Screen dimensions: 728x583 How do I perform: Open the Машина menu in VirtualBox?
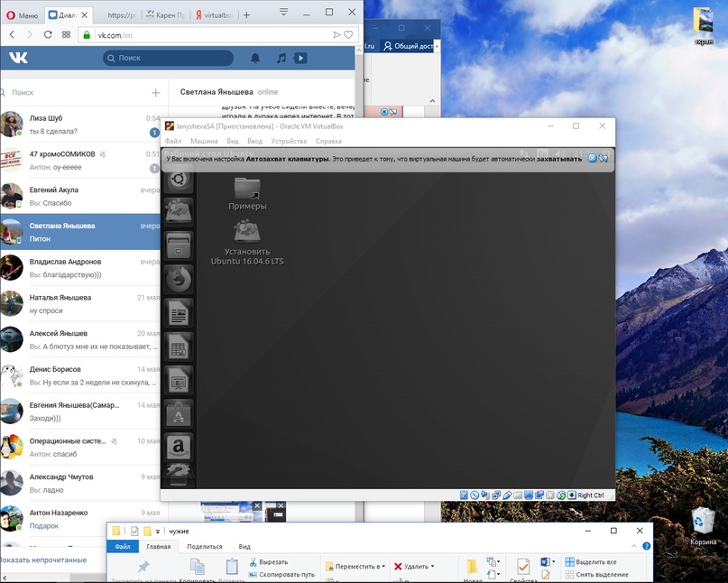click(x=204, y=141)
